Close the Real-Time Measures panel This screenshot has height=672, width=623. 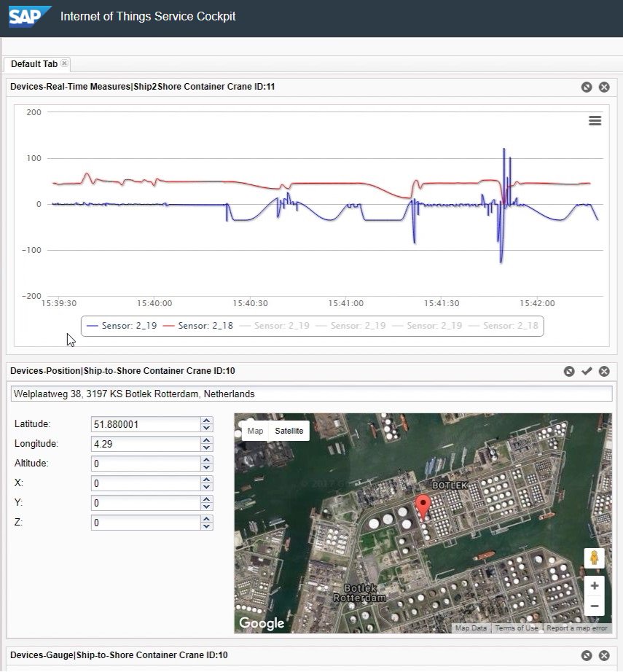click(604, 87)
